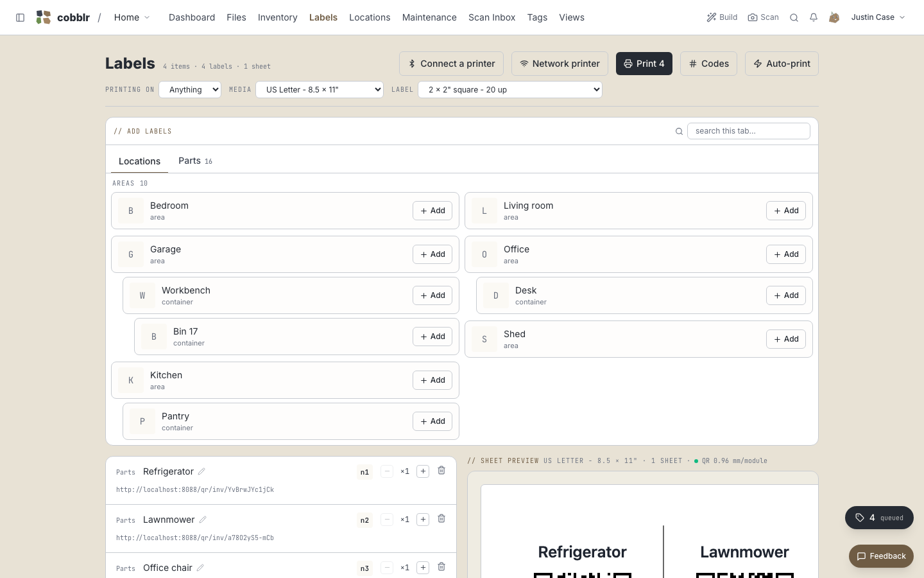Open the Label format dropdown

click(510, 90)
